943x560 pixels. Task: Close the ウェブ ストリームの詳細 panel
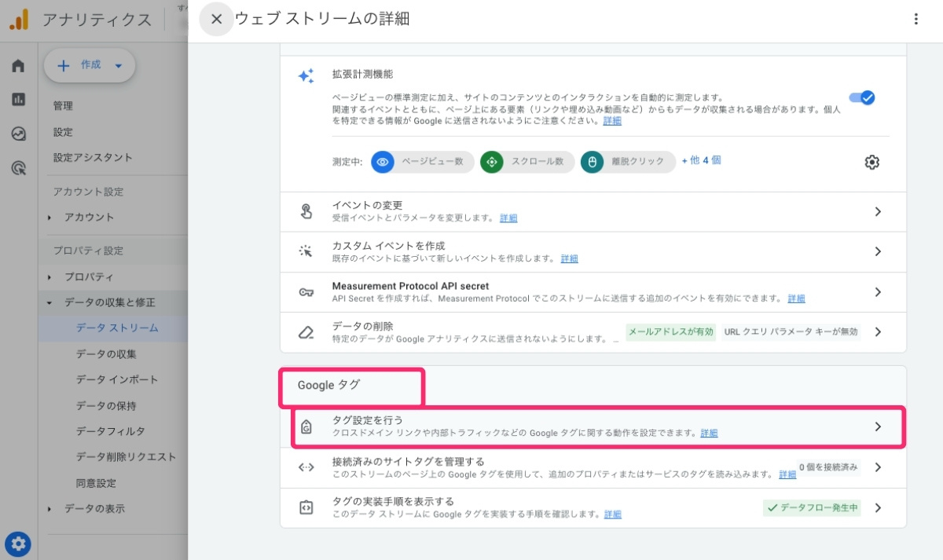coord(216,19)
